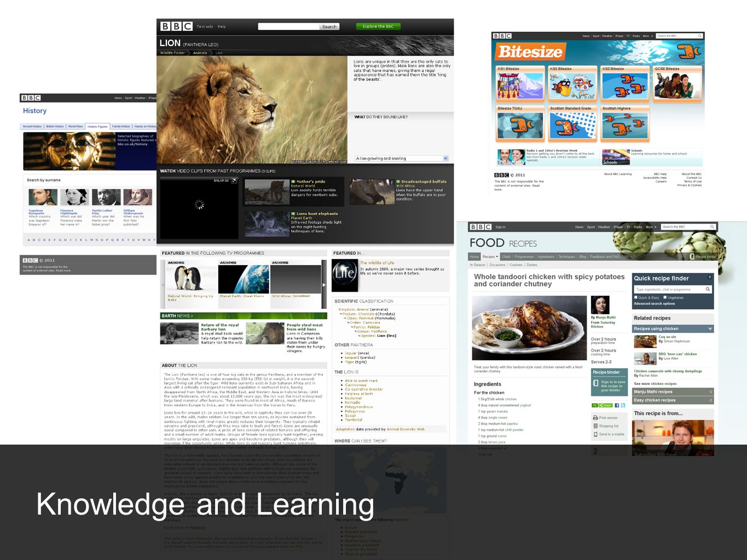The height and width of the screenshot is (560, 747).
Task: Open the More dropdown in Food page header
Action: point(651,227)
